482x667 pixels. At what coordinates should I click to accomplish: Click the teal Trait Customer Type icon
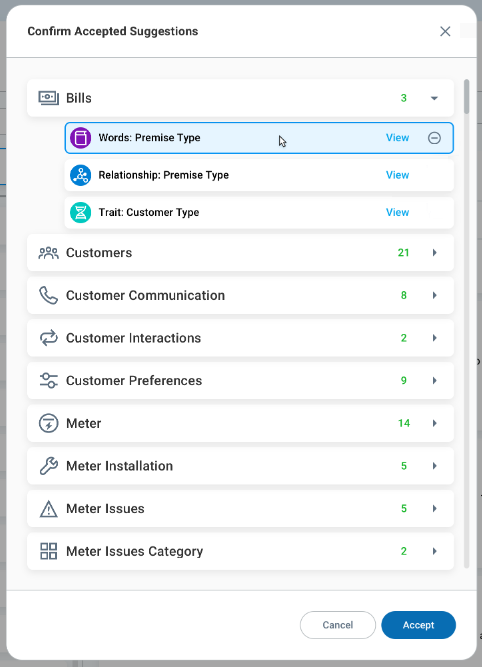(x=80, y=212)
